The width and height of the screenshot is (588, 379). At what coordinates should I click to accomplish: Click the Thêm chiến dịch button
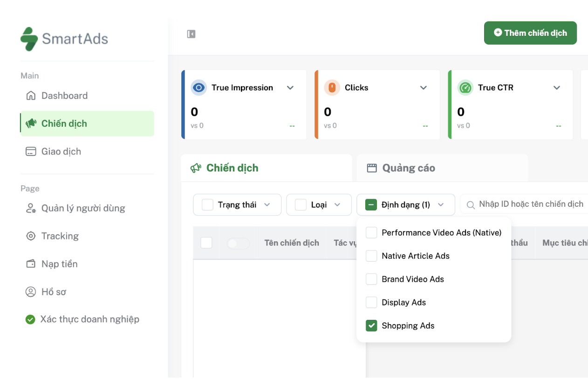click(x=530, y=33)
